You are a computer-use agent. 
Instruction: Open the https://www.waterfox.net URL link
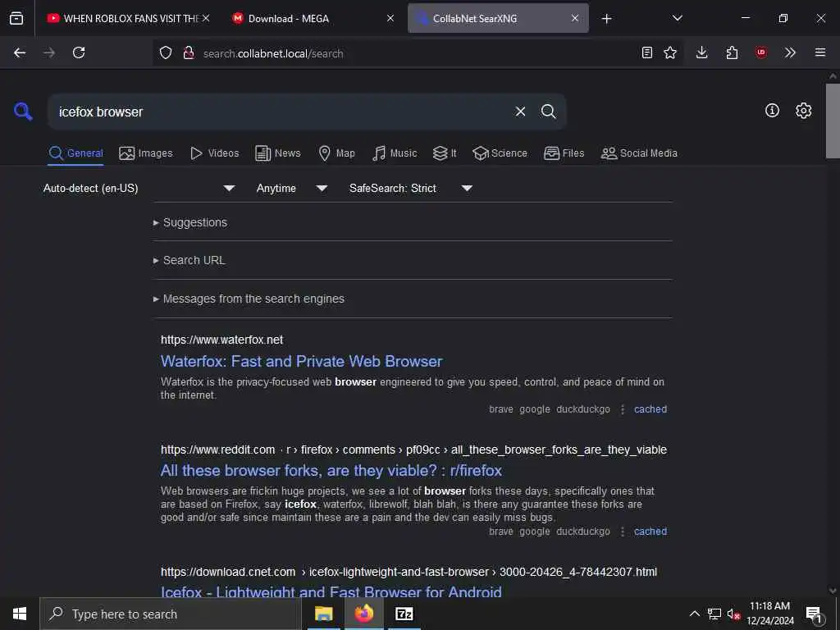pyautogui.click(x=221, y=340)
